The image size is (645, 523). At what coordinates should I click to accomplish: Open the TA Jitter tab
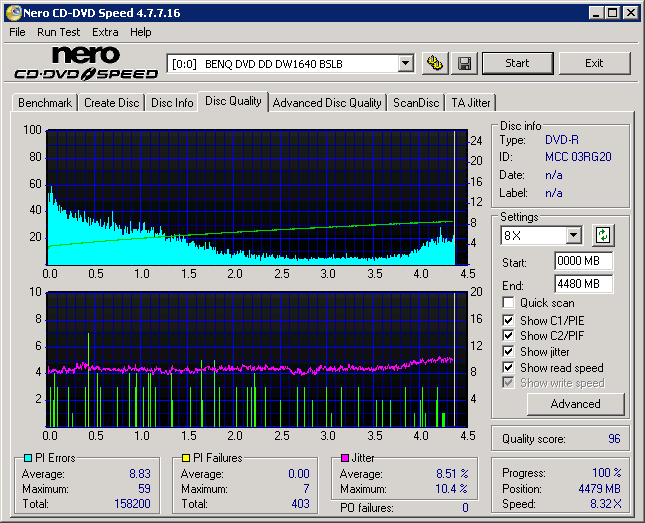(471, 103)
